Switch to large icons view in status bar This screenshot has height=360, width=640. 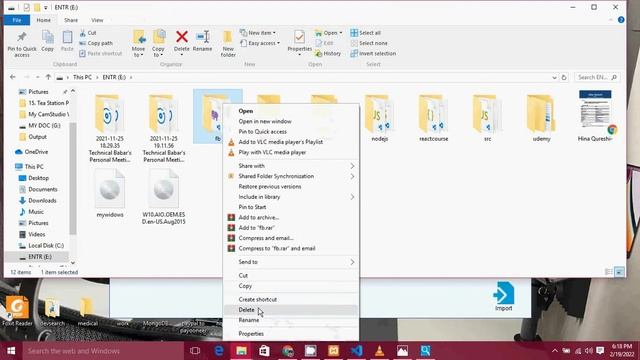point(619,272)
